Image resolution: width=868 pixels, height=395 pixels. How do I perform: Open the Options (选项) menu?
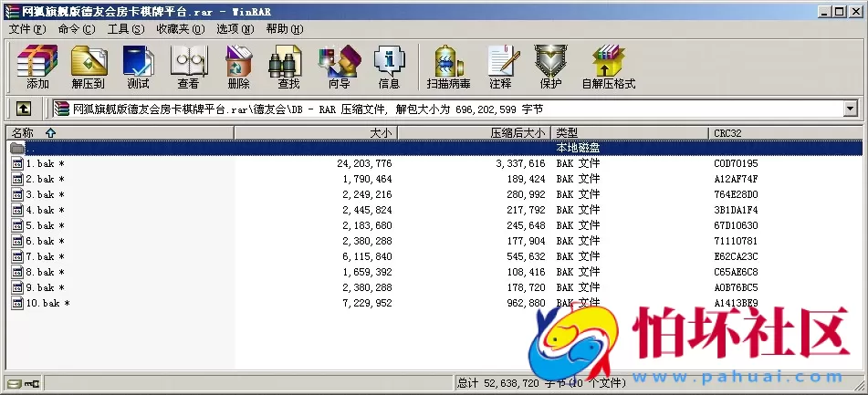pos(235,29)
